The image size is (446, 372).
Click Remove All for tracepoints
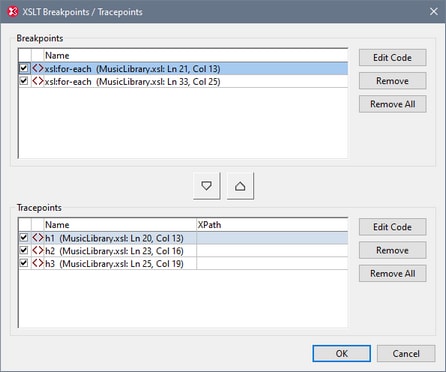click(x=392, y=273)
